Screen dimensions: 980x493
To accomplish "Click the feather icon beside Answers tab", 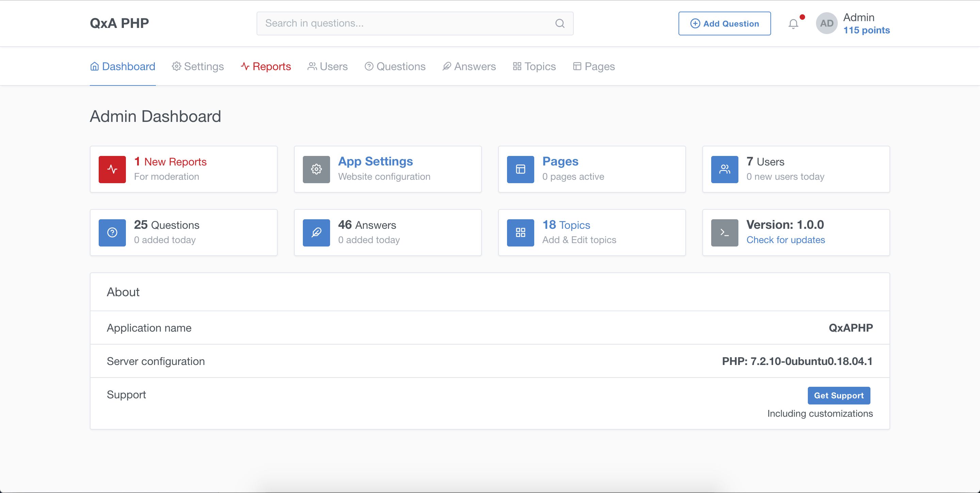I will click(447, 66).
